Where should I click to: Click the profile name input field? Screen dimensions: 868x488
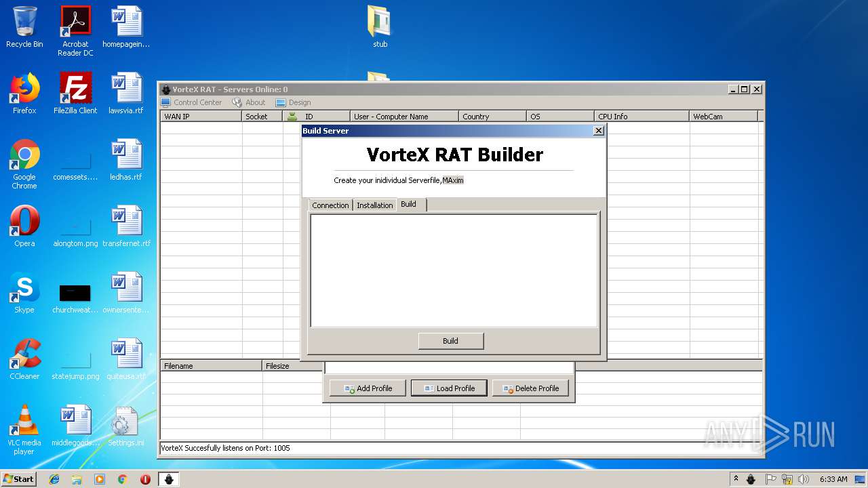pos(449,368)
